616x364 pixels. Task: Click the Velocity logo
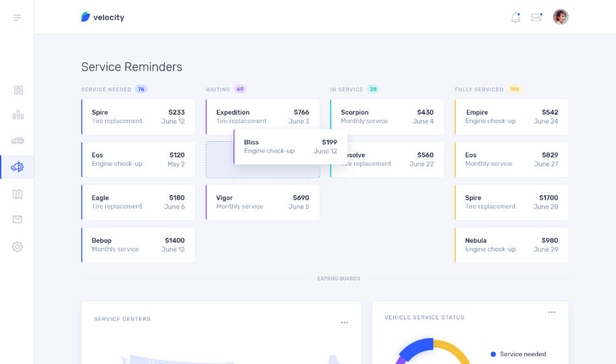[102, 17]
